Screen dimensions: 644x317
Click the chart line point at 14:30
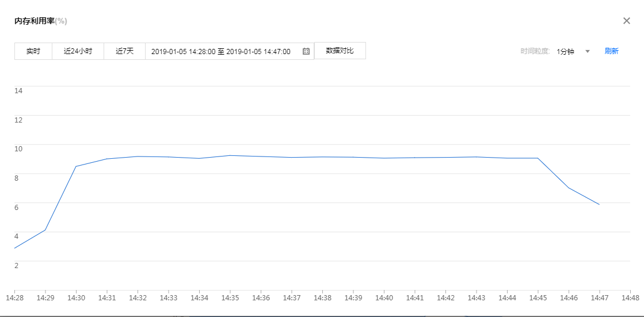(76, 166)
